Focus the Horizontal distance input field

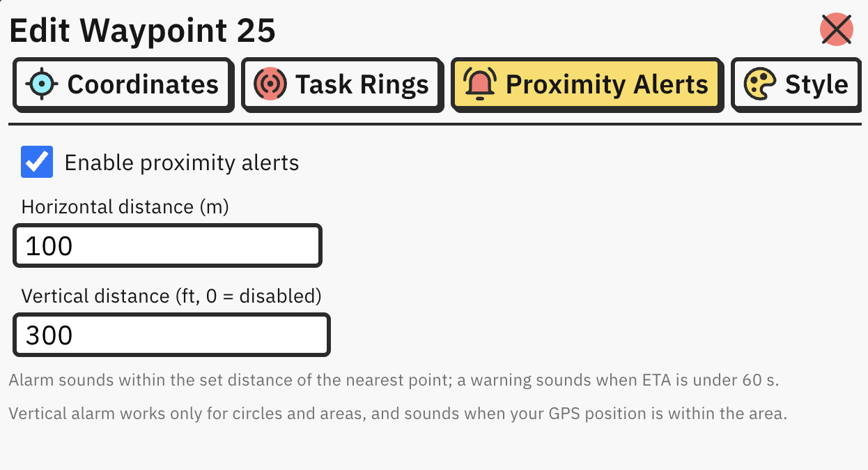tap(168, 245)
